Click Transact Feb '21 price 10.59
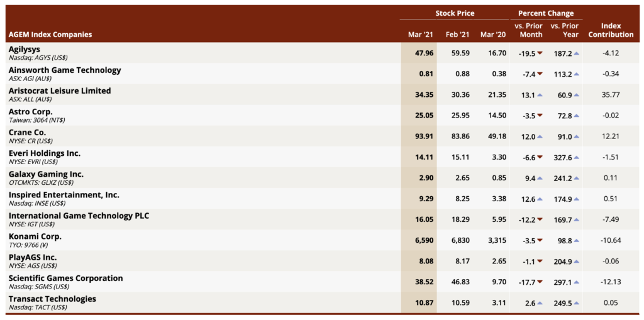This screenshot has height=320, width=644. point(460,303)
